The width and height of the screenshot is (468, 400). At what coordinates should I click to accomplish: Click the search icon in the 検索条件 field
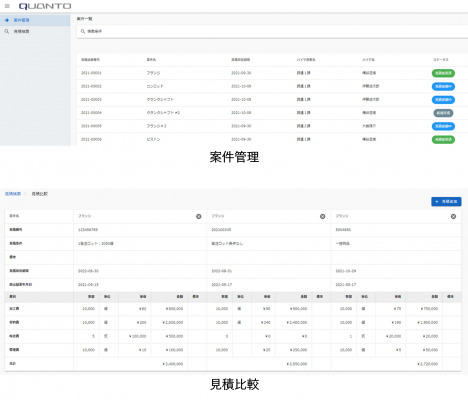point(83,31)
